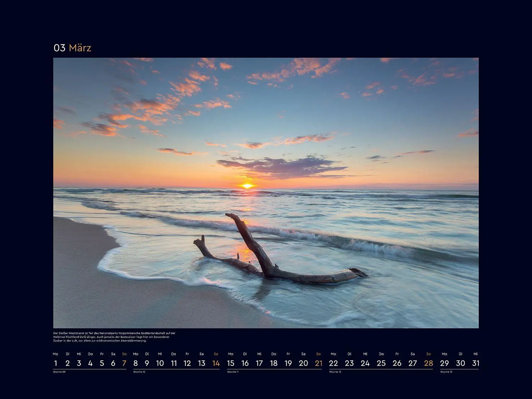Select date 3 in the calendar row

click(79, 363)
